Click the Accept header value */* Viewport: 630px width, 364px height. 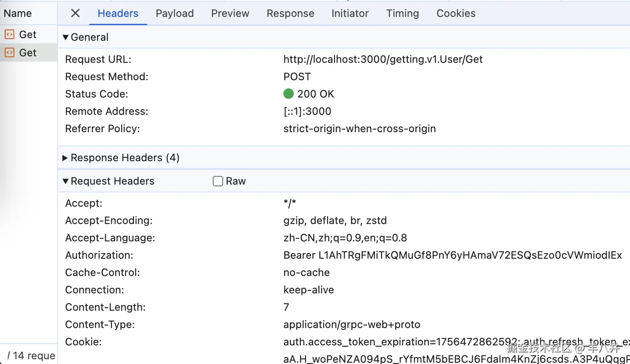[289, 203]
